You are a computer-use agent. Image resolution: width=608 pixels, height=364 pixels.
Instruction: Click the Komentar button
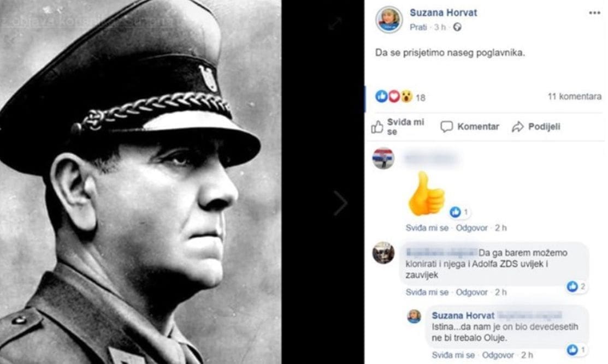tap(470, 127)
